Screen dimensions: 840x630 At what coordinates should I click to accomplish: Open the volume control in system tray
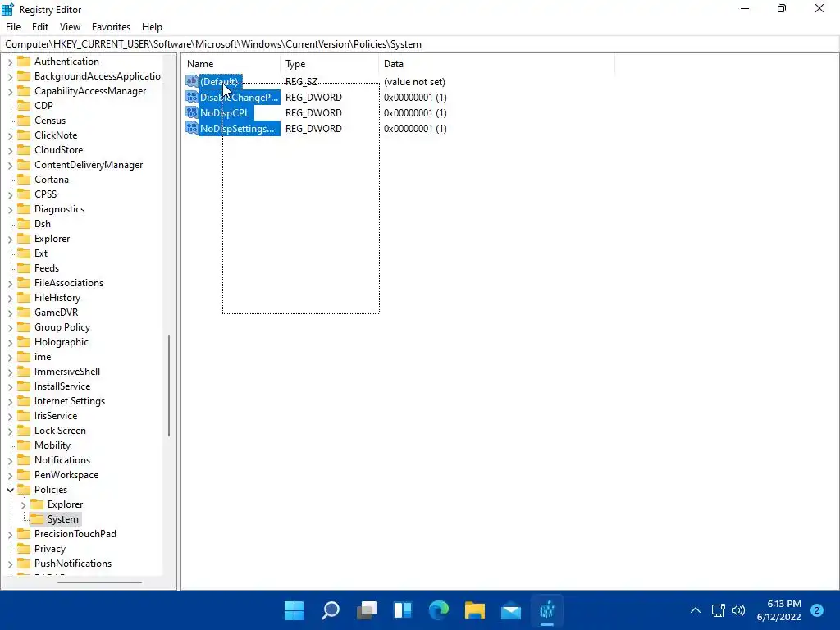coord(738,610)
